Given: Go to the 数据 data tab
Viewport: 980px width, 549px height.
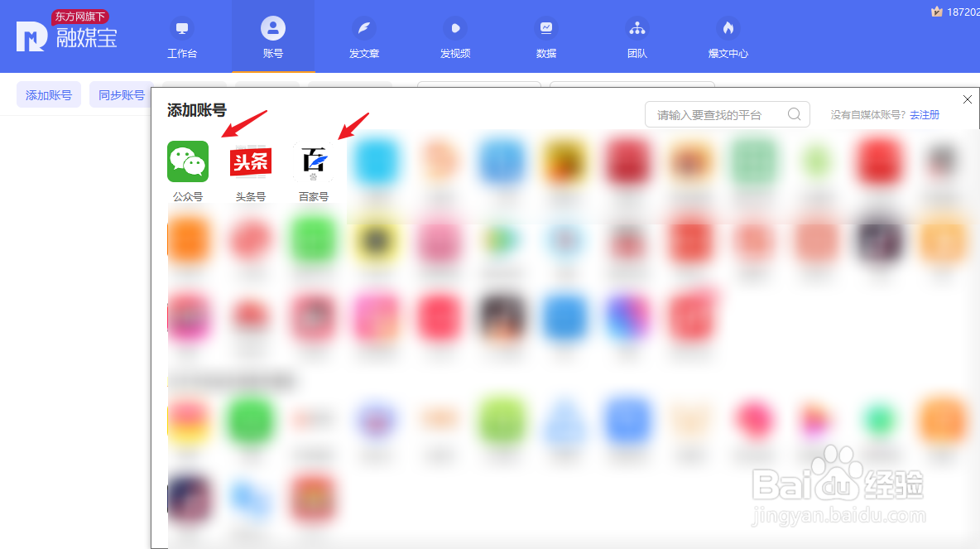Looking at the screenshot, I should [x=546, y=39].
